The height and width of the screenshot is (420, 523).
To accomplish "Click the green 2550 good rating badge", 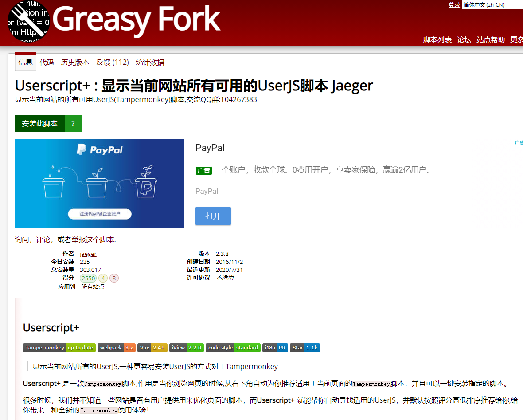I will coord(88,278).
